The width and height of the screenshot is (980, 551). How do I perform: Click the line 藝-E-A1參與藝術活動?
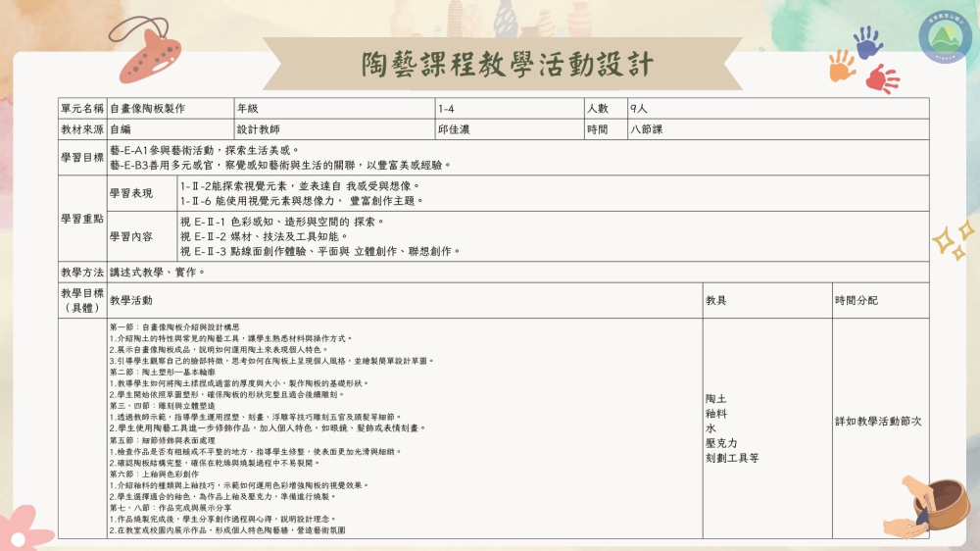(x=205, y=150)
